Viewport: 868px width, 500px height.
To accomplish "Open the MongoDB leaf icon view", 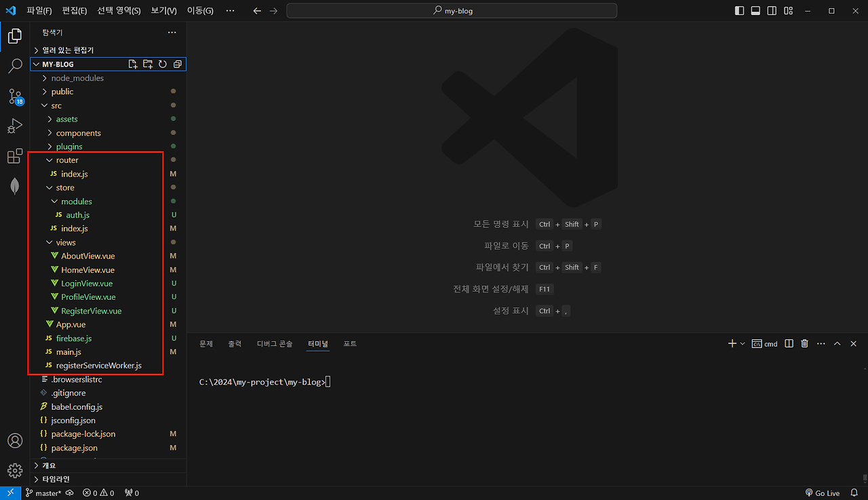I will [15, 187].
